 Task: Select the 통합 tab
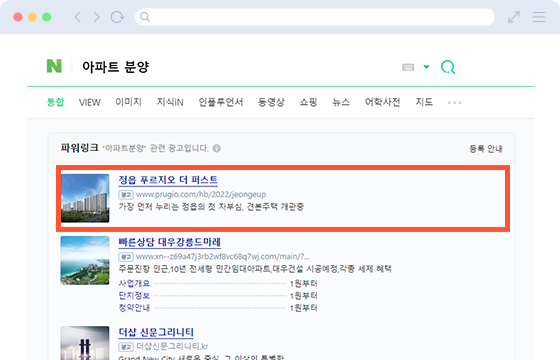point(55,102)
